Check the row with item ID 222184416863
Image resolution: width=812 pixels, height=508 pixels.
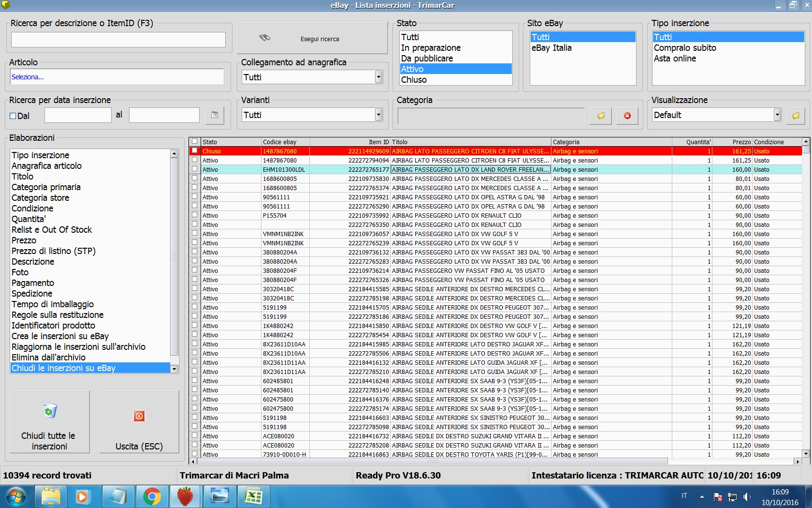click(x=194, y=454)
